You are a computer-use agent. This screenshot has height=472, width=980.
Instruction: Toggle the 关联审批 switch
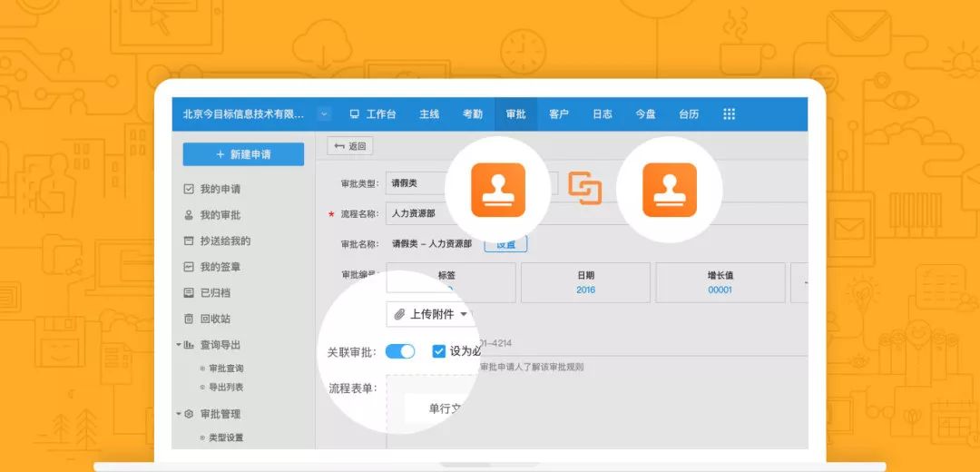(x=400, y=352)
